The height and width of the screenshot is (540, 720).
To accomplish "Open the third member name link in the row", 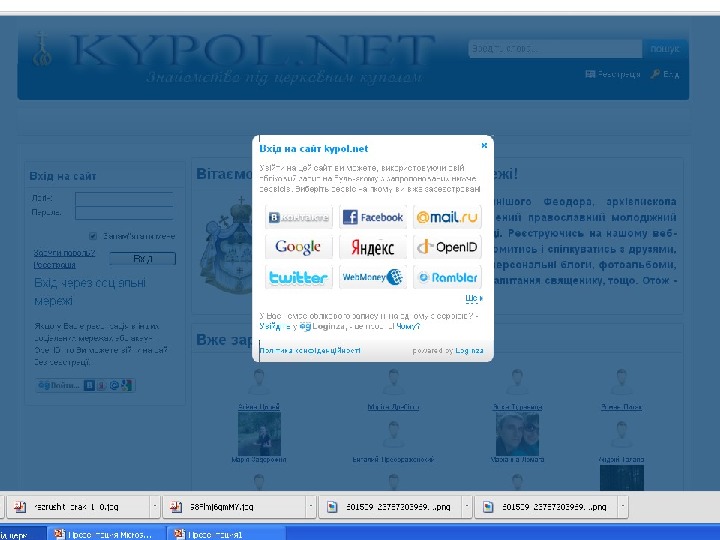I will tap(517, 407).
